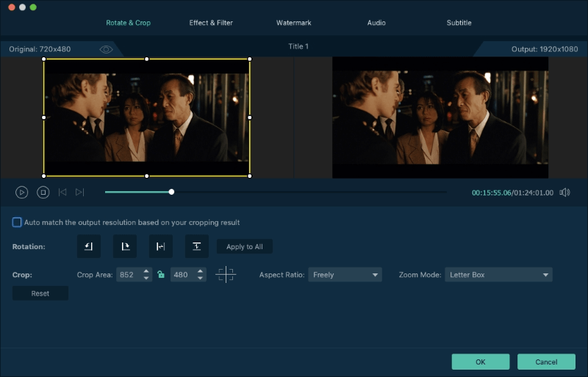Viewport: 588px width, 377px height.
Task: Close the window with red button
Action: [12, 7]
